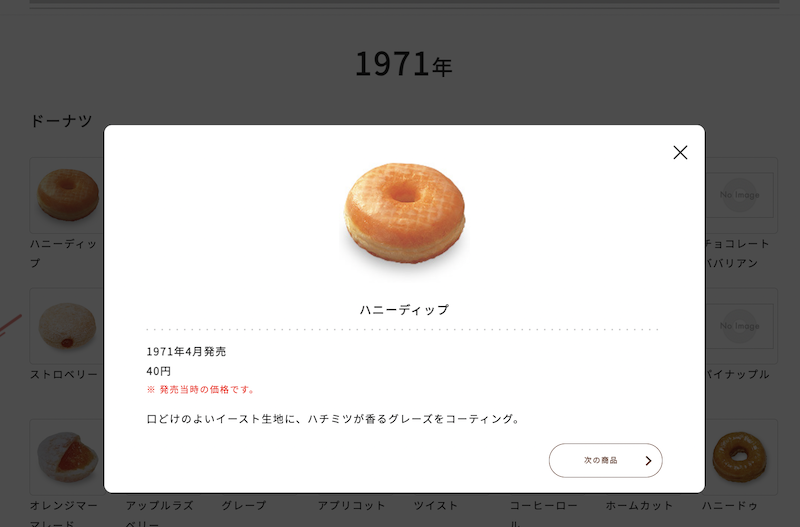Click the ドーナツ category heading
Viewport: 800px width, 527px height.
click(x=61, y=121)
